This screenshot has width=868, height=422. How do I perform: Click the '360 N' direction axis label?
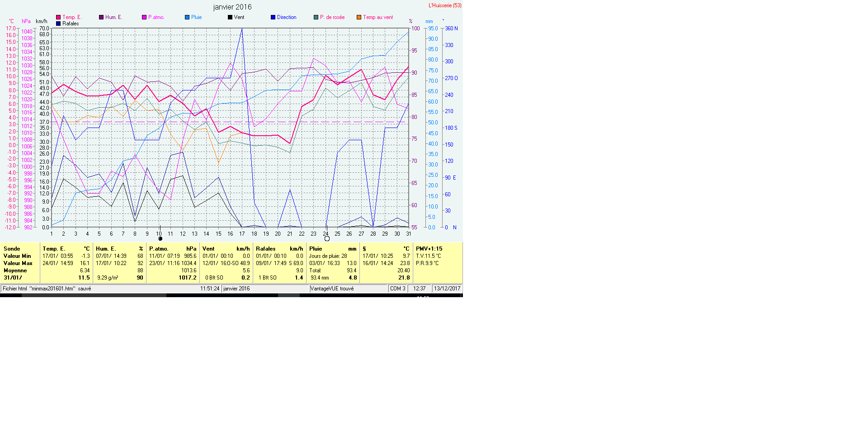pos(451,28)
